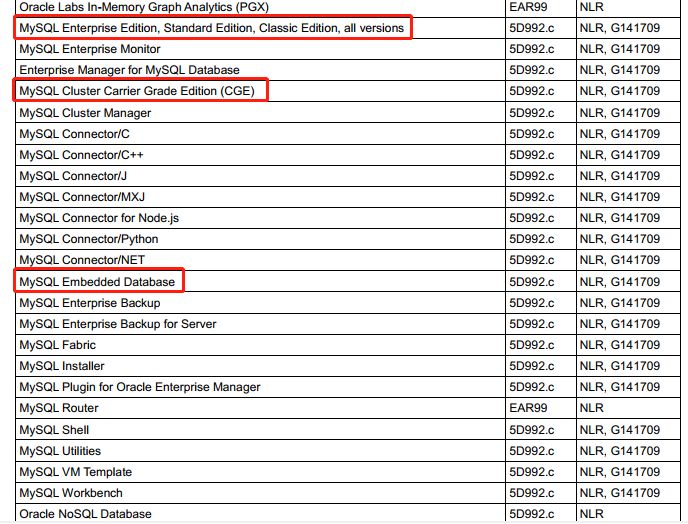Click EAR99 code in MySQL Router row

pyautogui.click(x=528, y=409)
